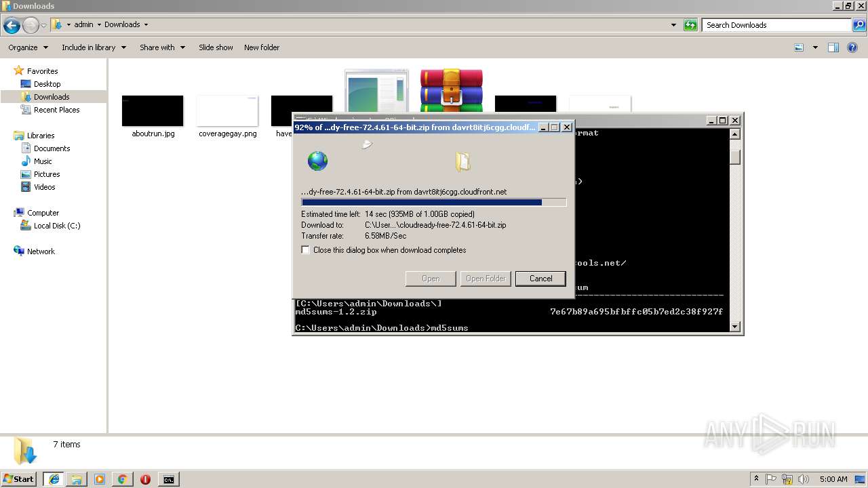The width and height of the screenshot is (868, 488).
Task: Select Network in navigation pane
Action: pos(41,251)
